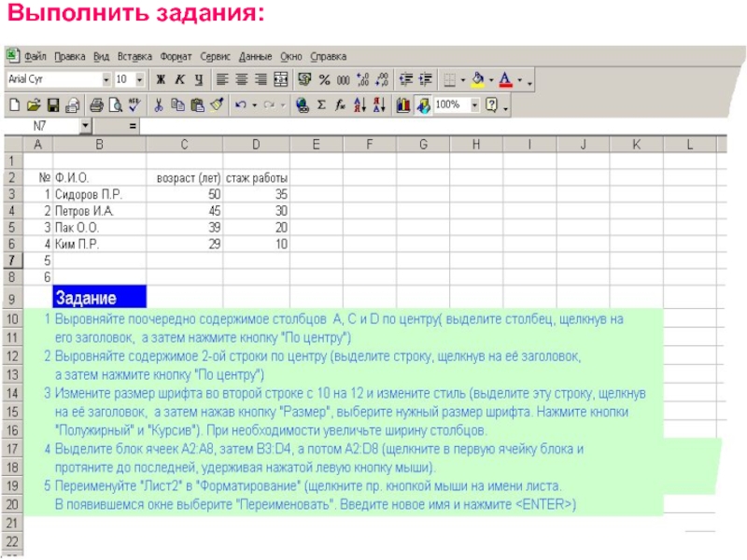This screenshot has width=747, height=560.
Task: Click the Save floppy disk icon
Action: (x=53, y=105)
